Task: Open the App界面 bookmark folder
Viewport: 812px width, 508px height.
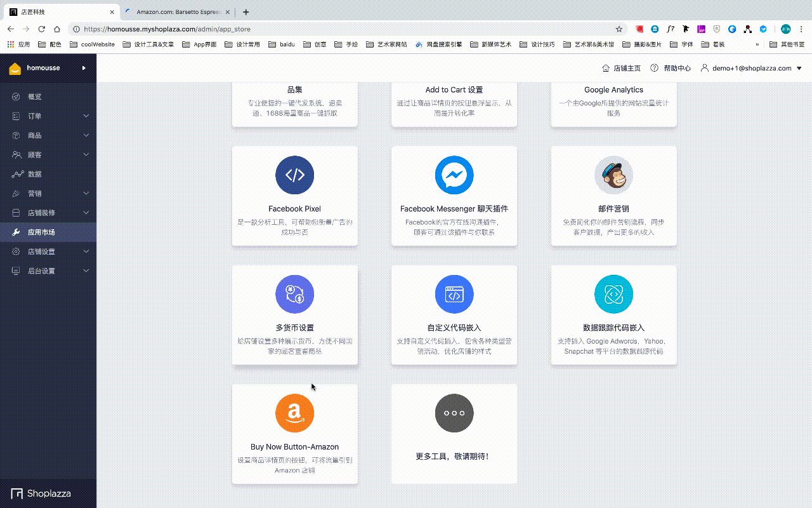Action: 199,44
